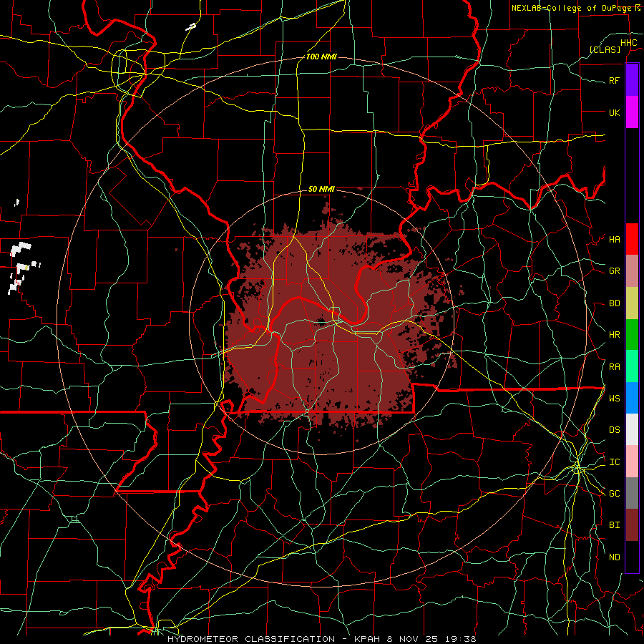
Task: Click the BI legend label
Action: coord(614,525)
